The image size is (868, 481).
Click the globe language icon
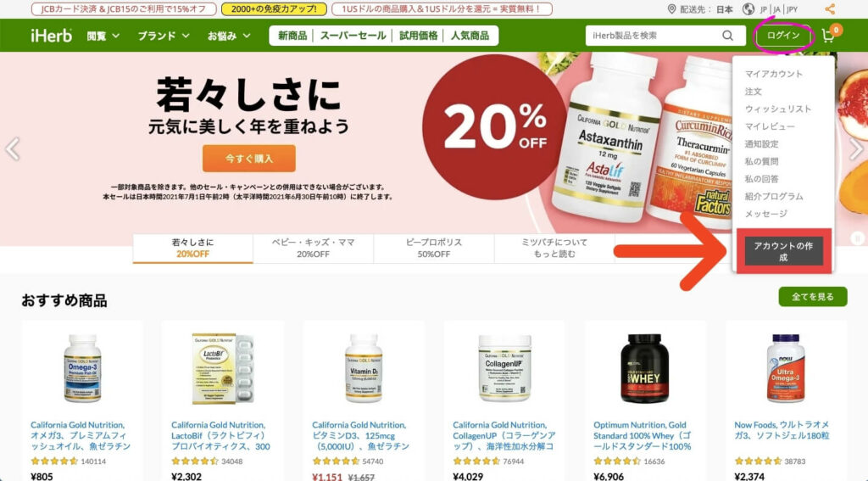click(x=748, y=8)
